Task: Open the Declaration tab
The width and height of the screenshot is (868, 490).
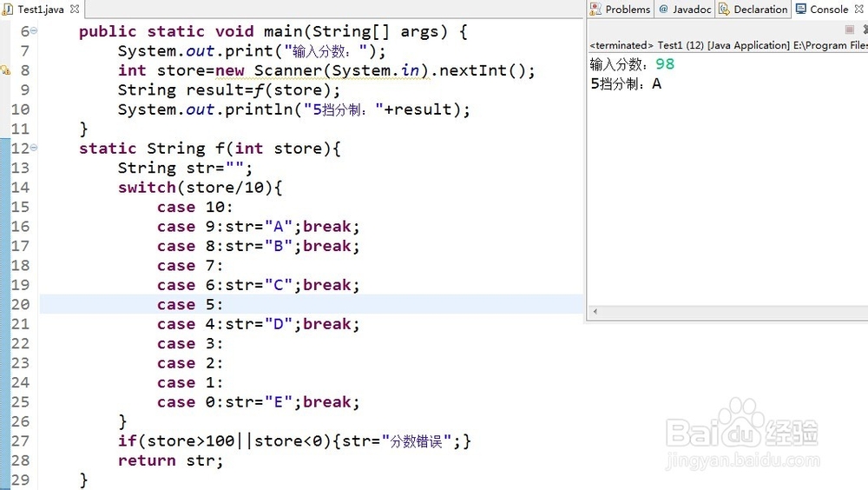Action: pyautogui.click(x=753, y=10)
